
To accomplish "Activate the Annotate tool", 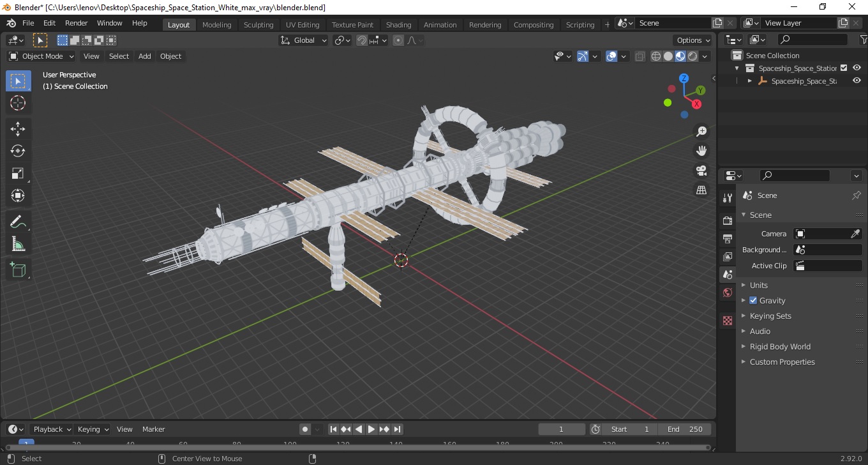I will point(18,222).
